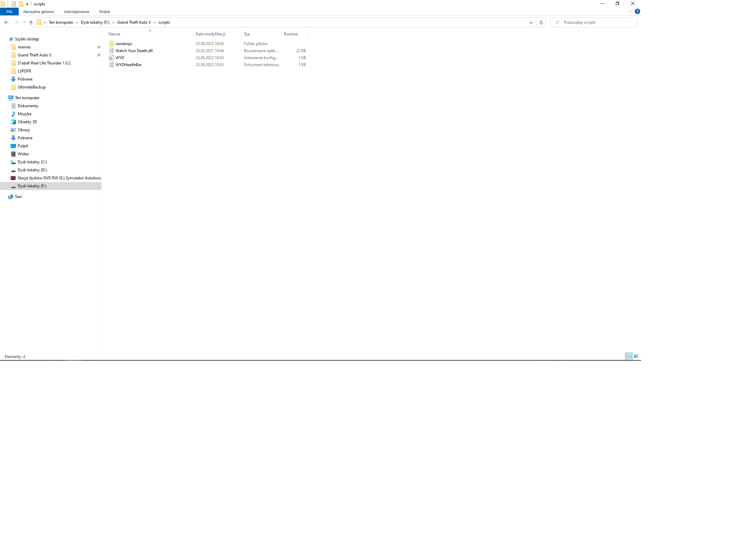Image resolution: width=756 pixels, height=541 pixels.
Task: Click the Up one level arrow
Action: click(31, 22)
